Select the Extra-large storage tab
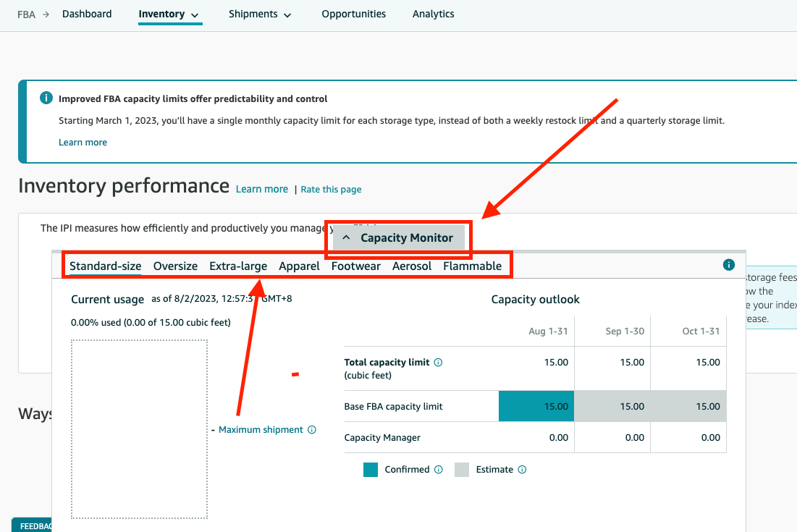Image resolution: width=797 pixels, height=532 pixels. click(238, 266)
